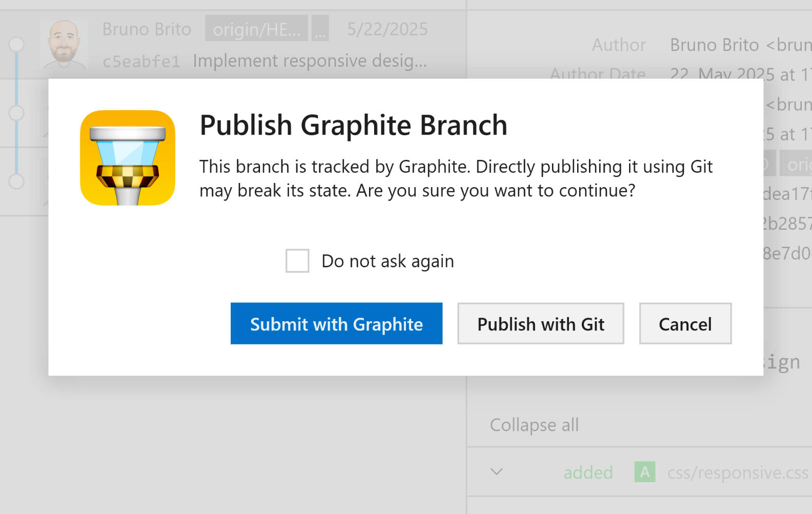
Task: Select the c5eabfe1 commit hash
Action: pos(141,61)
